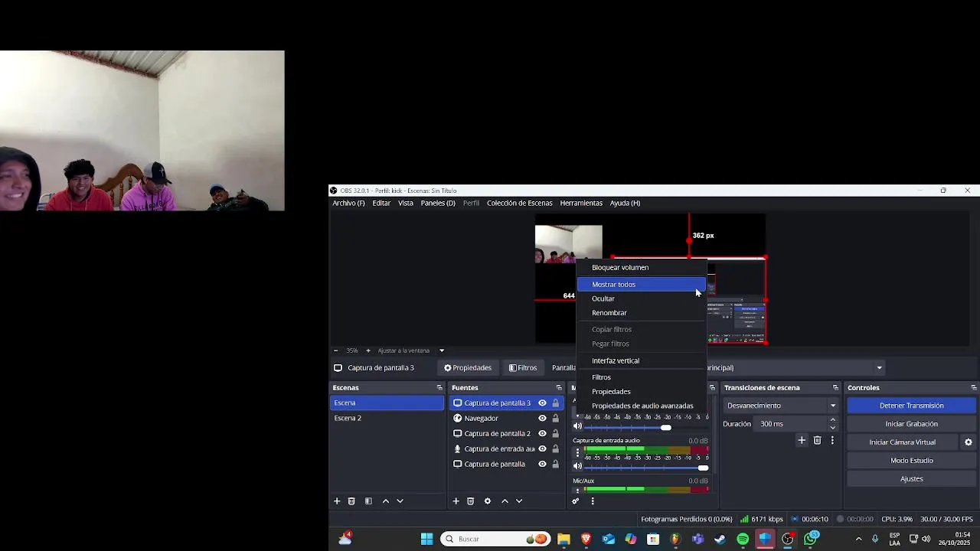Open scene filters icon in Escenas toolbar
This screenshot has height=551, width=980.
[368, 501]
